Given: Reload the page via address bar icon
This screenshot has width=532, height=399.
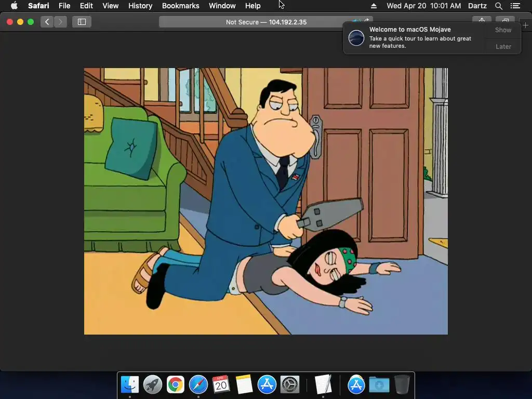Looking at the screenshot, I should [367, 20].
